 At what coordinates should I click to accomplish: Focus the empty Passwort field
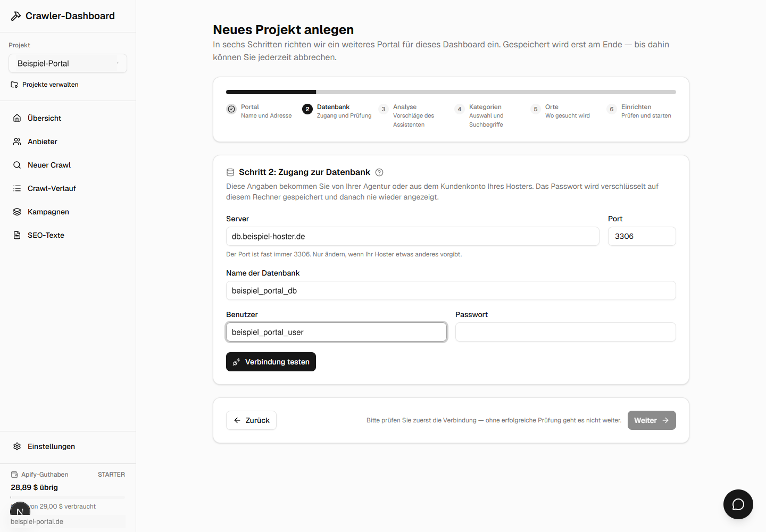(565, 332)
